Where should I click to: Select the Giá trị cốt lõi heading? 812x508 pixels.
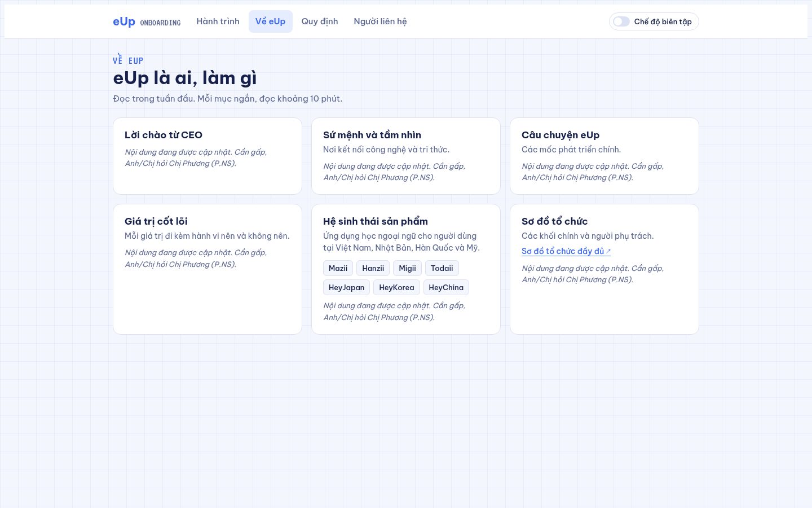pos(156,221)
